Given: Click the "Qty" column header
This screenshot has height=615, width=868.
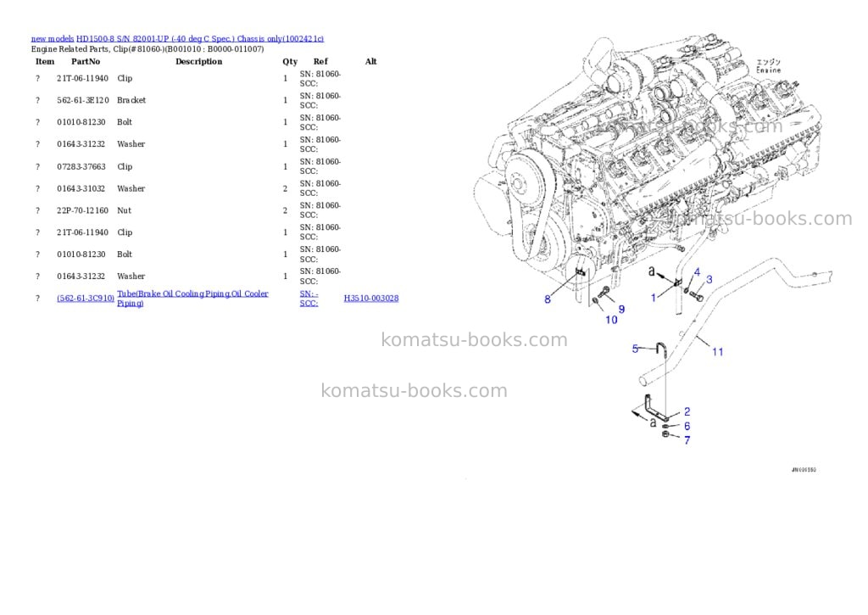Looking at the screenshot, I should tap(290, 61).
